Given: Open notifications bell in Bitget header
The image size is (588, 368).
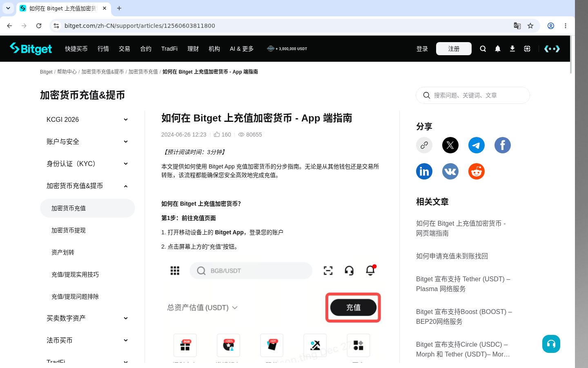Looking at the screenshot, I should coord(497,49).
